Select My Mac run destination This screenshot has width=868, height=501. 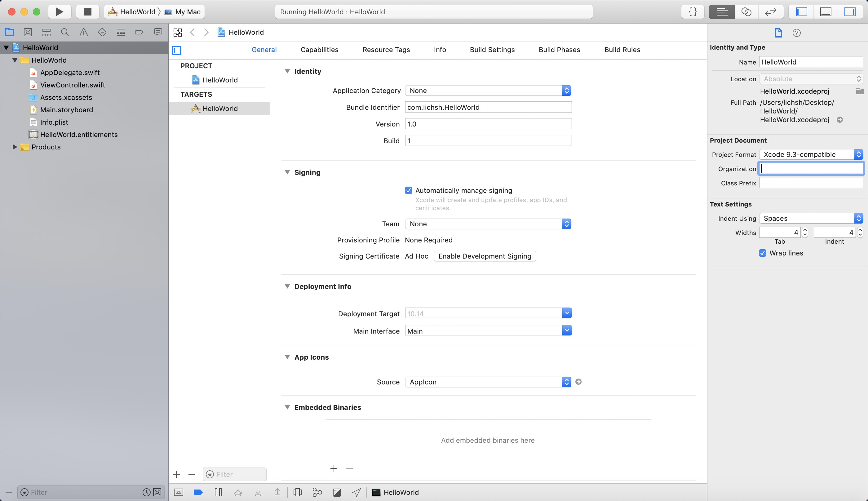[182, 12]
